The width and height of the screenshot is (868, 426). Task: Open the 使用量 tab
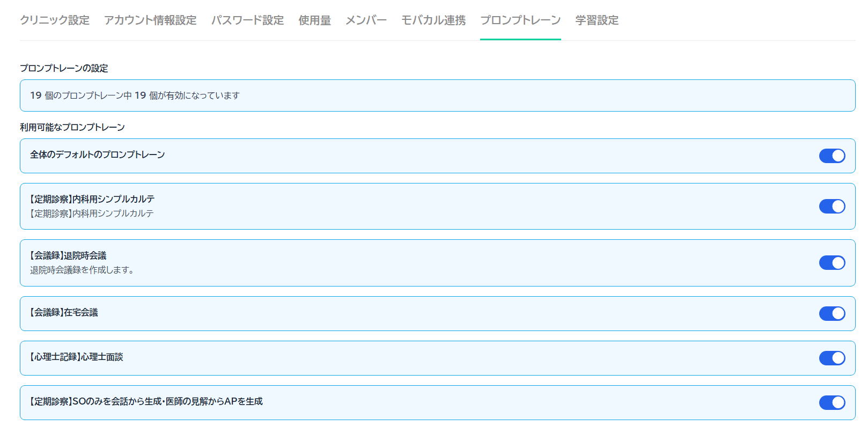click(314, 20)
